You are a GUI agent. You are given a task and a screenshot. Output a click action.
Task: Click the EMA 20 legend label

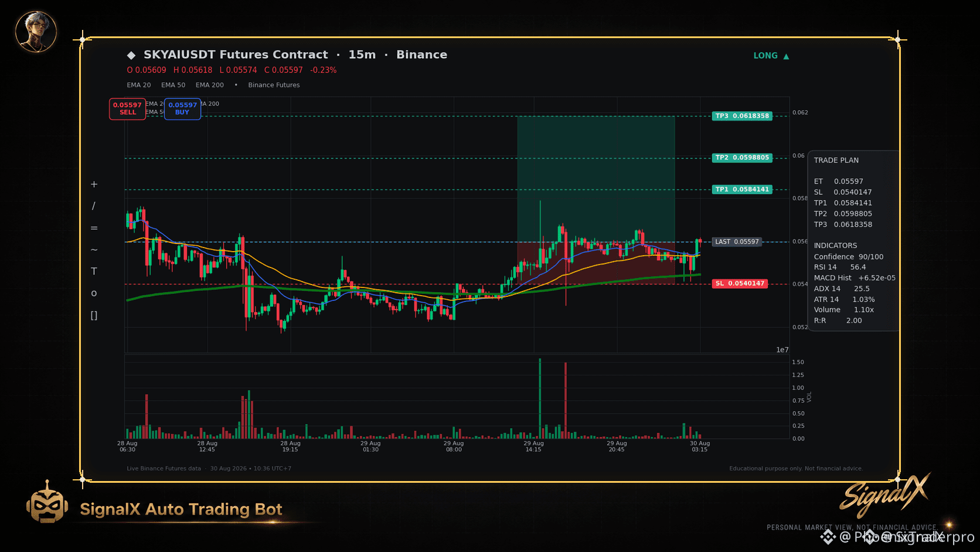point(139,85)
